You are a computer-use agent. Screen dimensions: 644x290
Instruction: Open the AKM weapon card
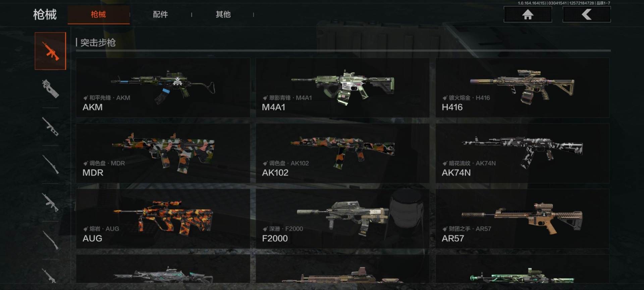[163, 88]
